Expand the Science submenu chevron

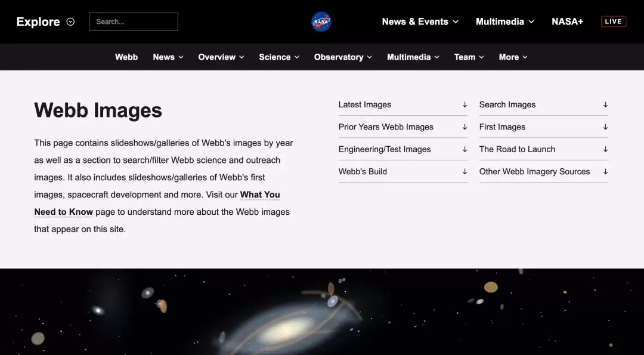pos(296,57)
